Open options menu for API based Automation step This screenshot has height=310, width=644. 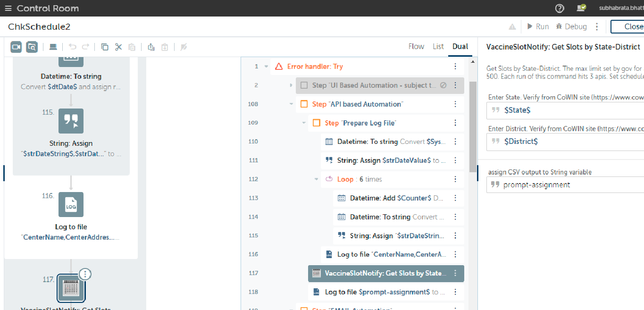pyautogui.click(x=455, y=104)
